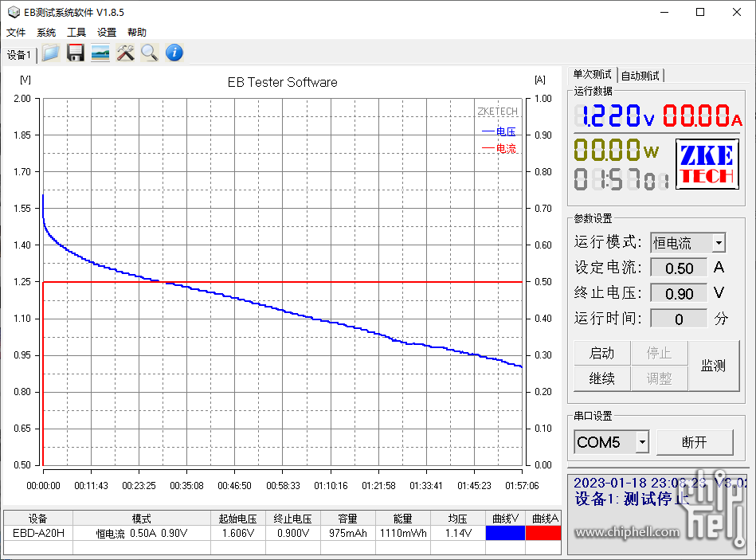Click the 监测 monitor button

pyautogui.click(x=714, y=366)
